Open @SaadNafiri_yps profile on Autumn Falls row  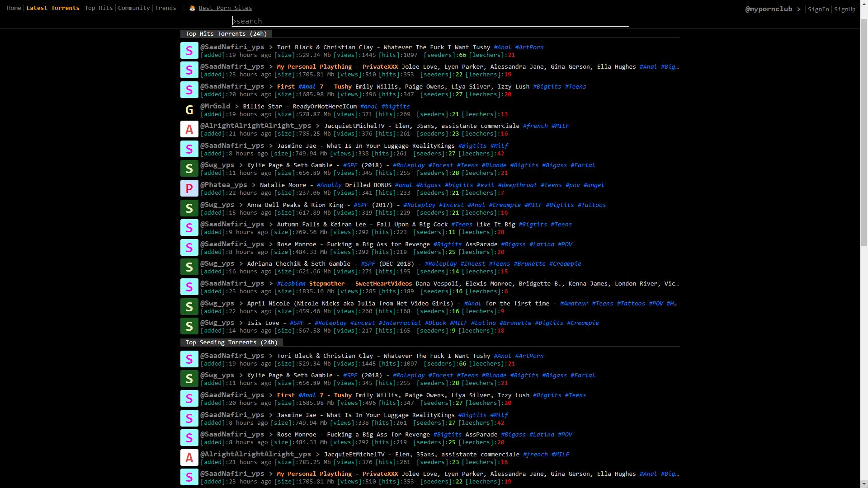tap(232, 224)
